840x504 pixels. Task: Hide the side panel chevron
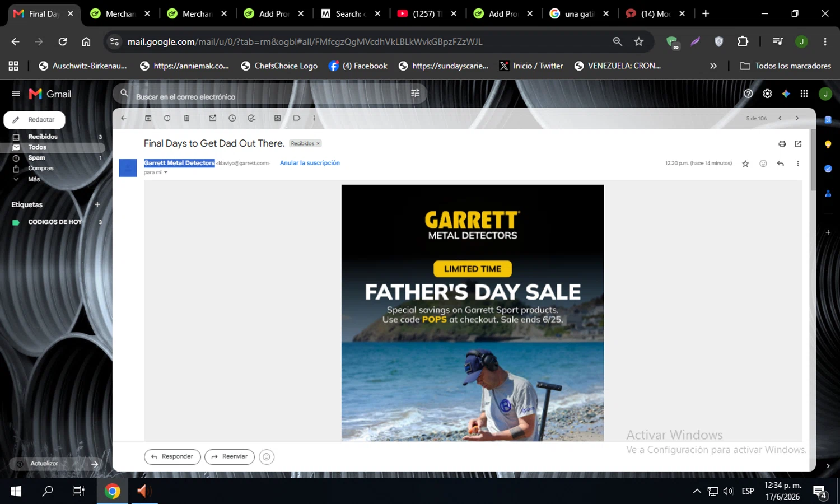tap(828, 466)
